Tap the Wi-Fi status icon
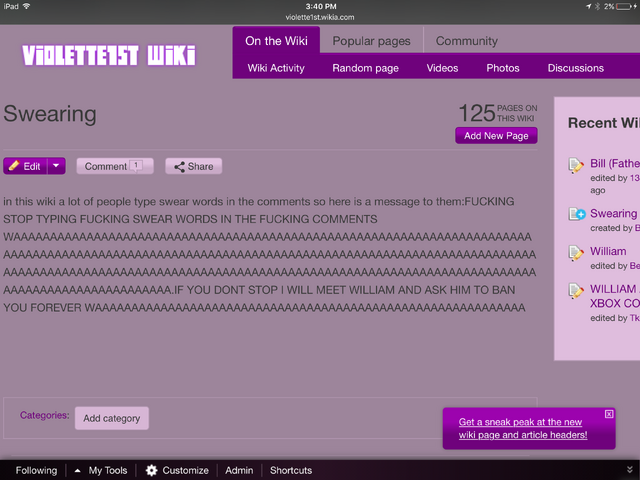 (27, 6)
